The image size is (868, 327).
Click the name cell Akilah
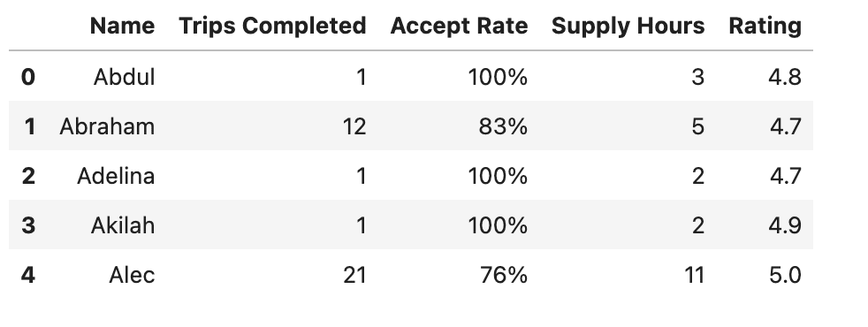(x=123, y=225)
